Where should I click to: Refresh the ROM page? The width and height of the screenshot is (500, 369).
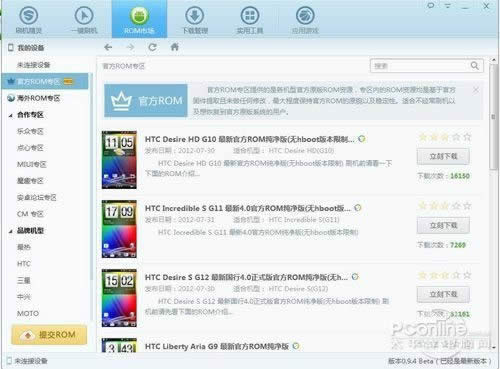[x=152, y=47]
